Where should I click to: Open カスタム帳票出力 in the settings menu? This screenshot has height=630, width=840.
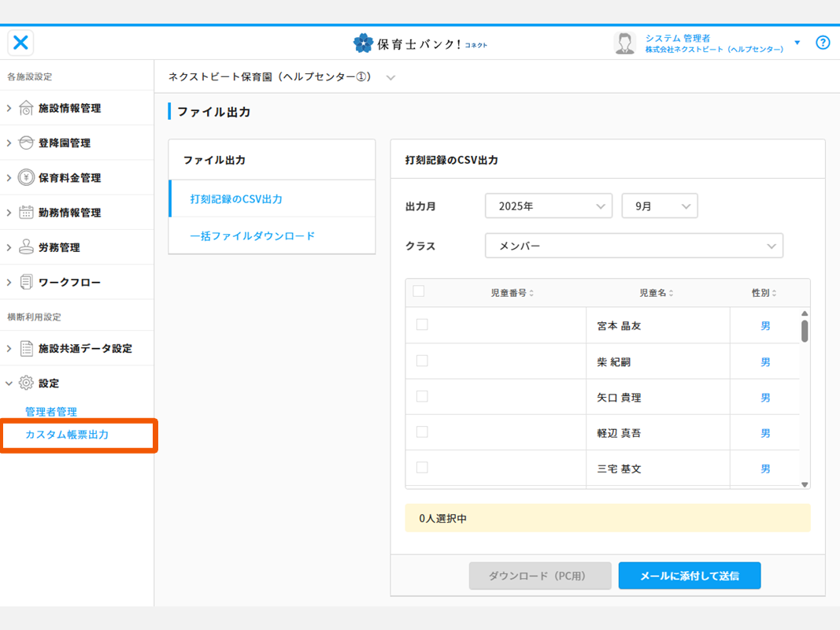67,435
